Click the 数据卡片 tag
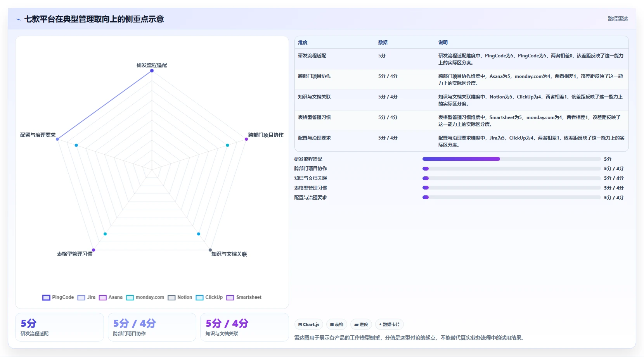This screenshot has height=357, width=644. tap(390, 324)
